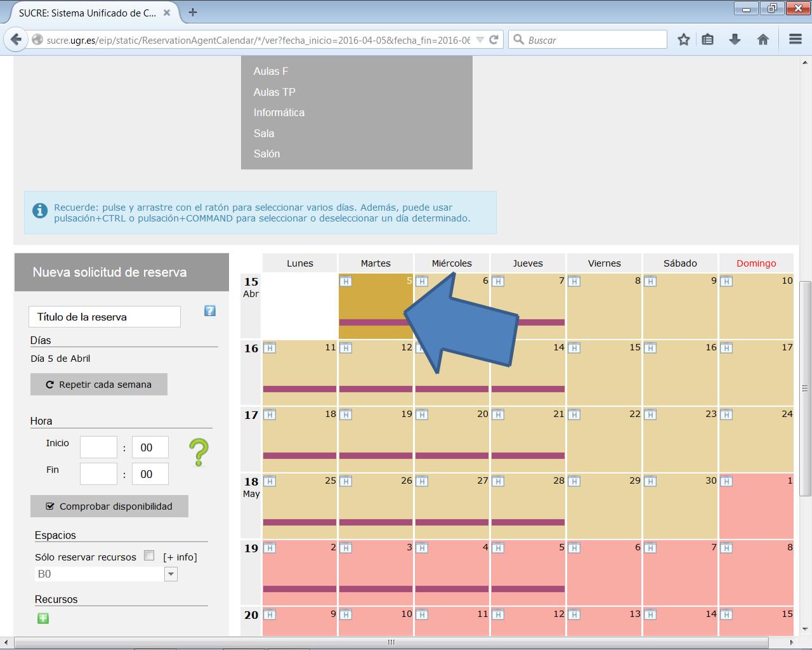Click the green question mark help icon

199,453
